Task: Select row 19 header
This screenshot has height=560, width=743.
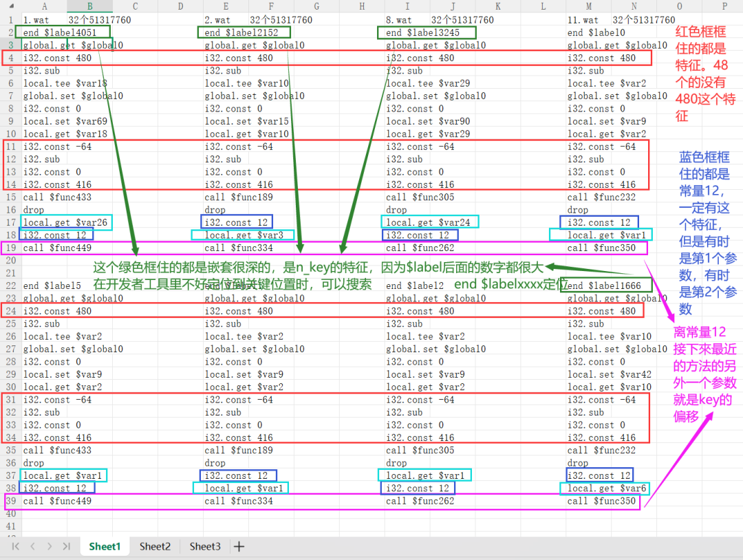Action: [11, 248]
